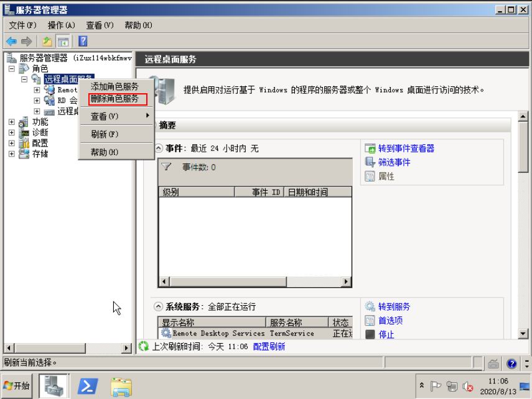Image resolution: width=532 pixels, height=399 pixels.
Task: Click the Back arrow toolbar icon
Action: pos(12,42)
